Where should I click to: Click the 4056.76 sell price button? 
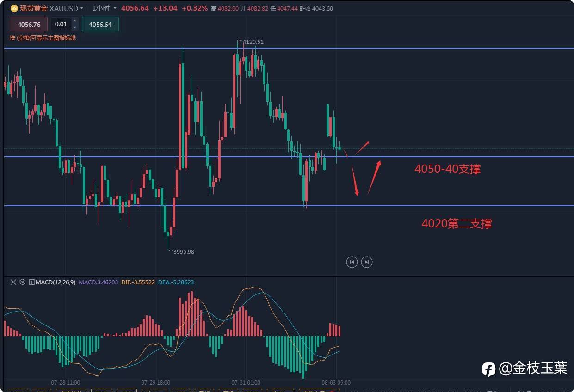click(29, 24)
